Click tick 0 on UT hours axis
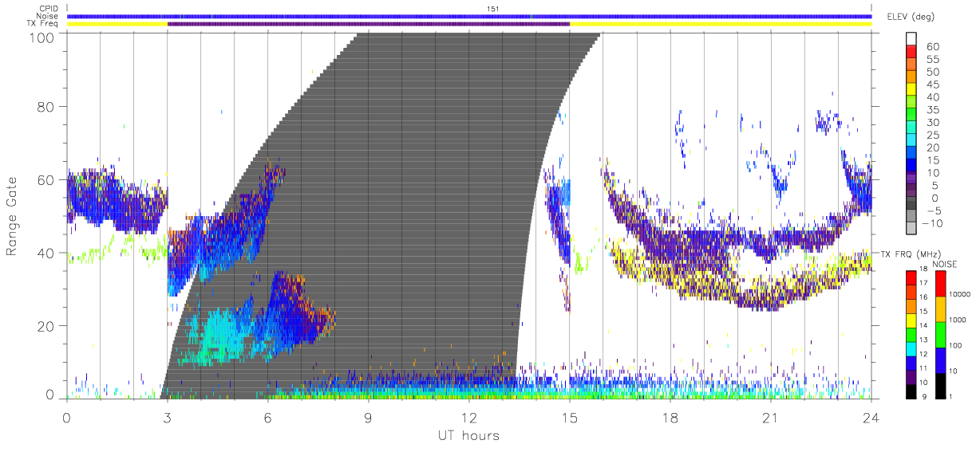Screen dimensions: 980x452 [x=66, y=418]
